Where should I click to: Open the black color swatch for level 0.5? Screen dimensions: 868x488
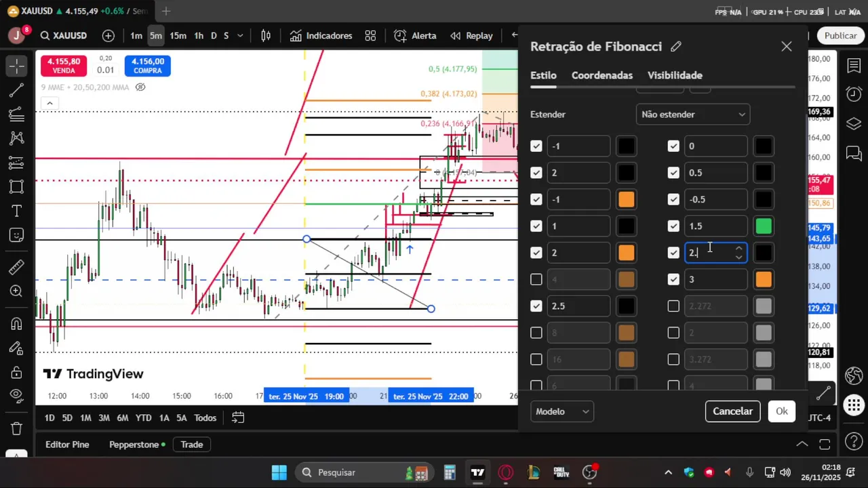[x=764, y=173]
